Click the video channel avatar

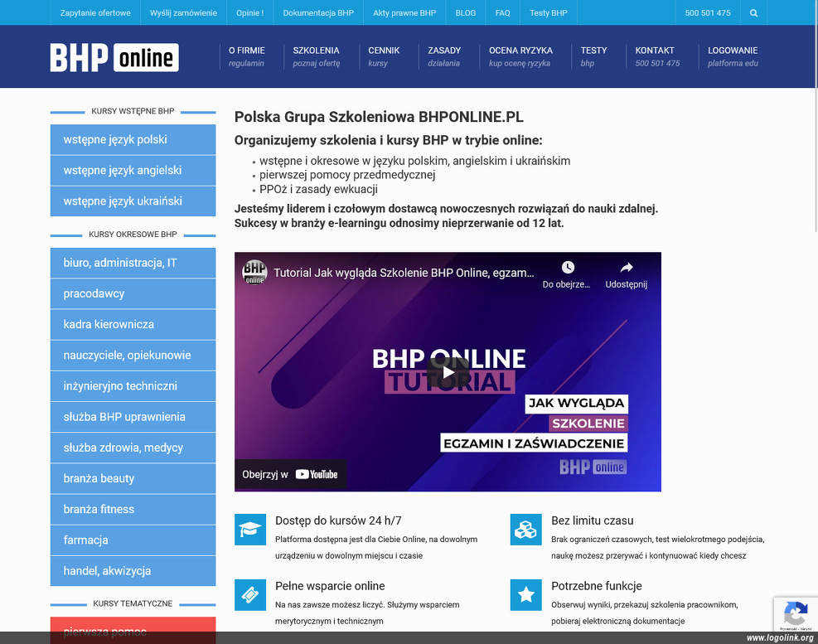[254, 273]
